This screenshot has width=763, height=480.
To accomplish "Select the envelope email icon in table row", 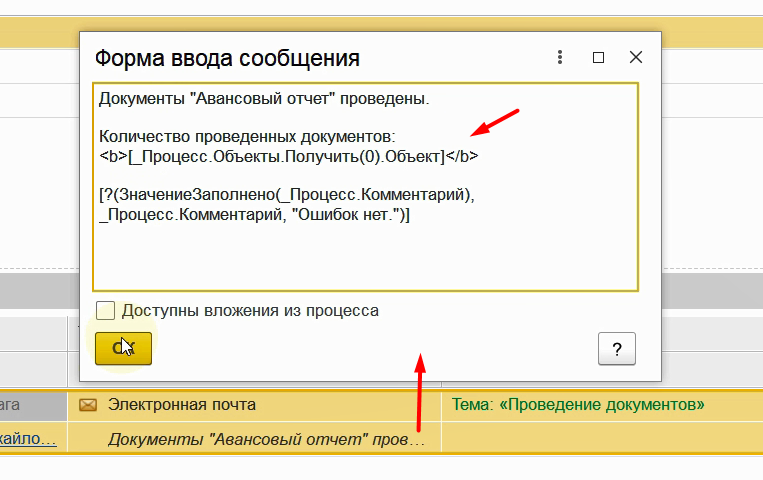I will click(x=88, y=405).
